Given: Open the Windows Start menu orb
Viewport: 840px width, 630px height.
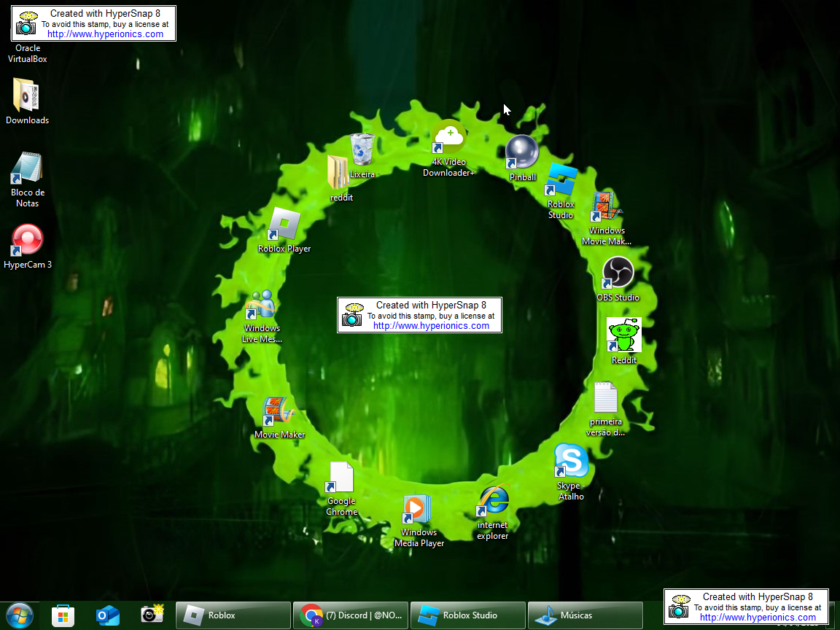Looking at the screenshot, I should tap(20, 615).
